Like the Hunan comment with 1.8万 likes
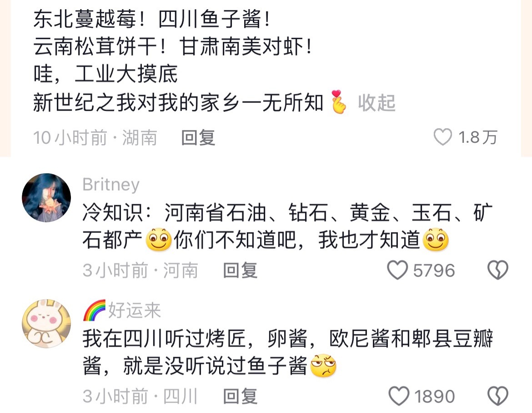 [443, 137]
